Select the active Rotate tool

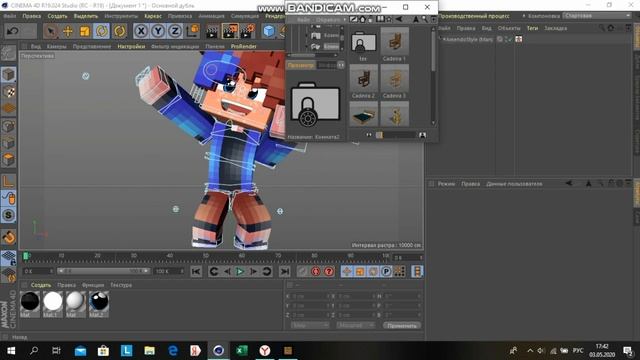coord(101,31)
